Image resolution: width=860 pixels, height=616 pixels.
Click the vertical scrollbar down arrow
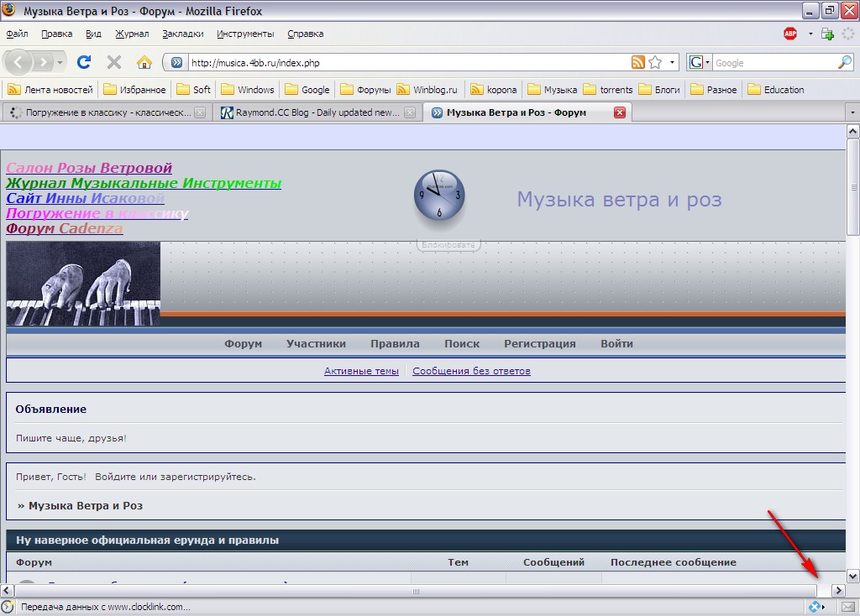pyautogui.click(x=853, y=576)
